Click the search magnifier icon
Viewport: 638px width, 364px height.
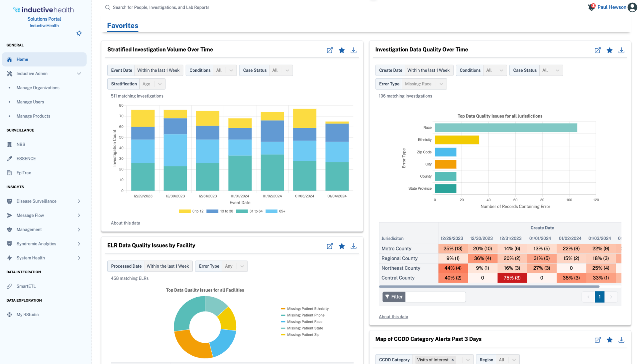pos(107,7)
